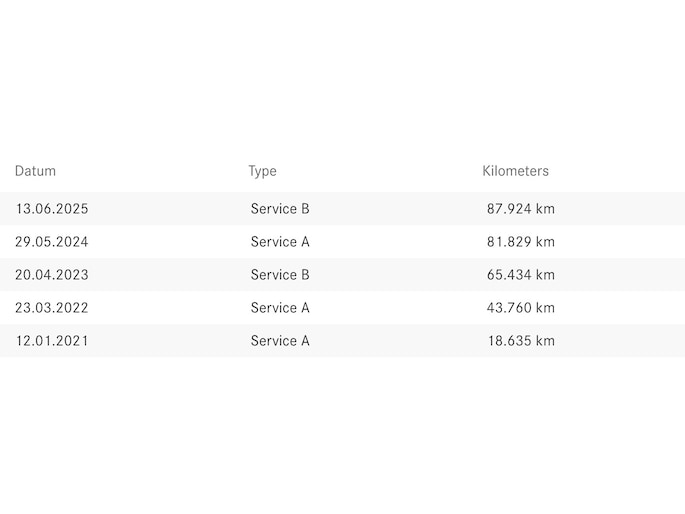Click the 65.434 km mileage value
Screen dimensions: 685x514
[x=520, y=275]
